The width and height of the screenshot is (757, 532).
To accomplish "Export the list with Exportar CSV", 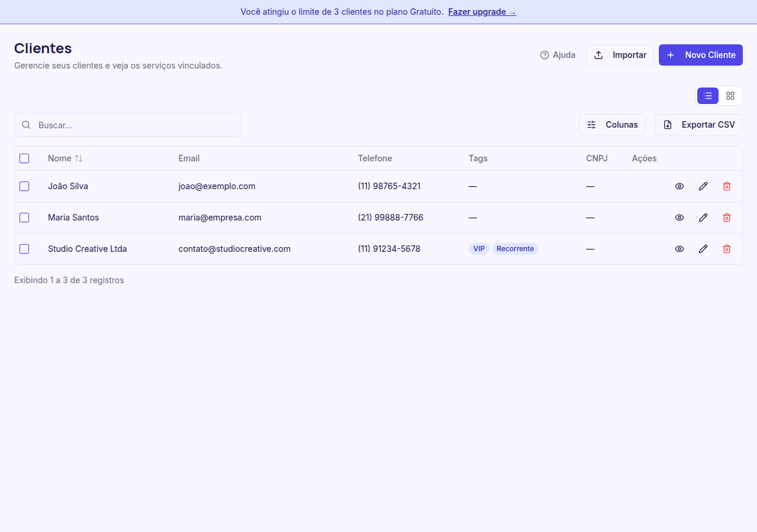I will tap(699, 125).
